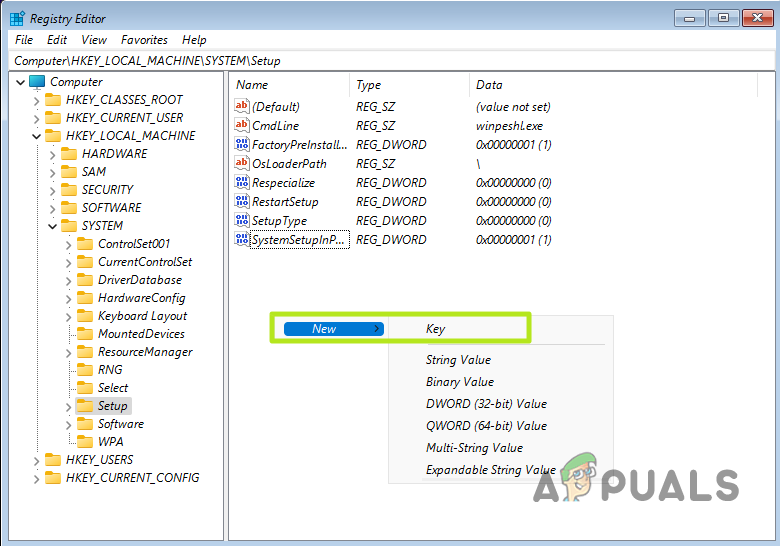Click the DWORD icon beside RestartSetup
Screen dimensions: 780x546
(242, 201)
